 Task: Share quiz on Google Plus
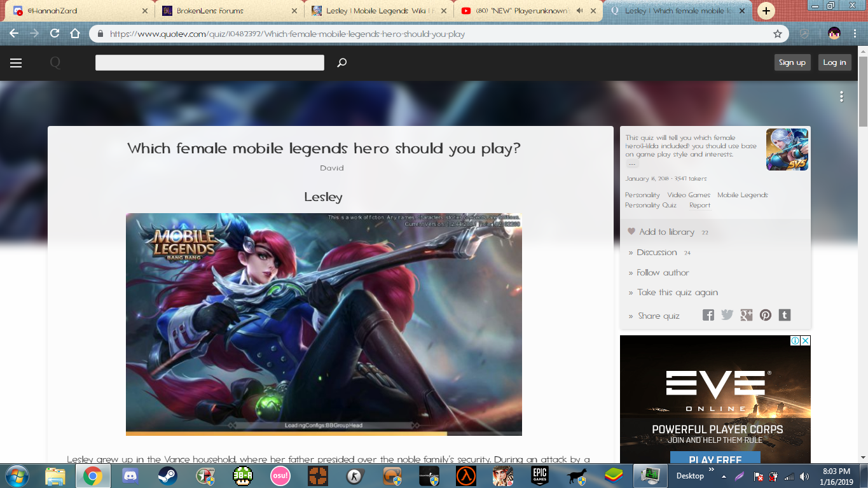point(746,315)
